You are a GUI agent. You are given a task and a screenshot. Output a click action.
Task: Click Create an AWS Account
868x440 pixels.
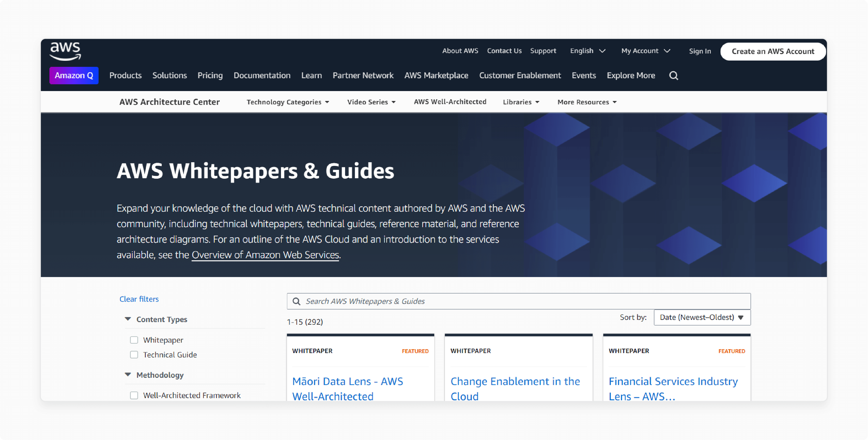(773, 51)
